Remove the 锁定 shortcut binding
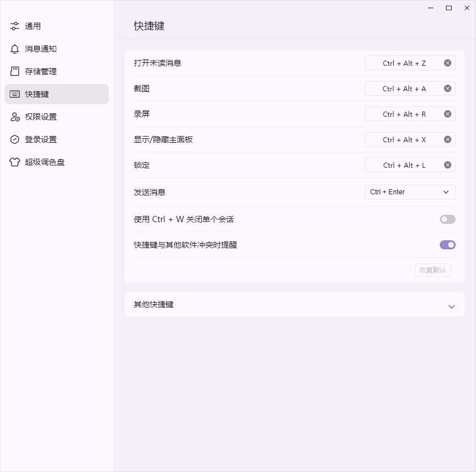Viewport: 476px width, 472px height. [x=447, y=165]
